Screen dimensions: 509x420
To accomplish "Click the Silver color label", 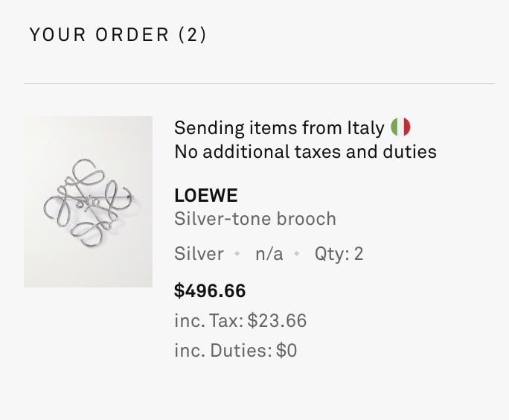I will tap(199, 254).
